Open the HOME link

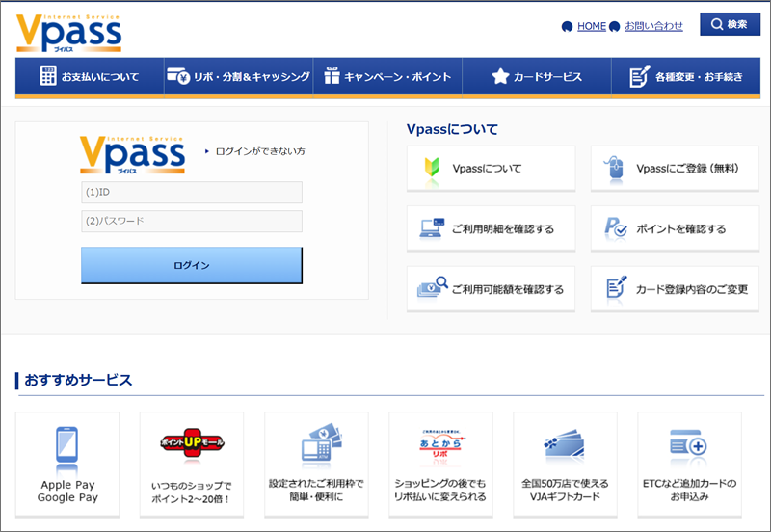(591, 26)
